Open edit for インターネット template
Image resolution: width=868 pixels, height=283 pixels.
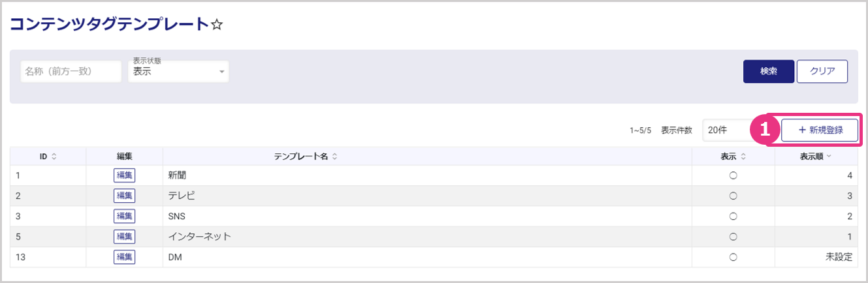124,237
